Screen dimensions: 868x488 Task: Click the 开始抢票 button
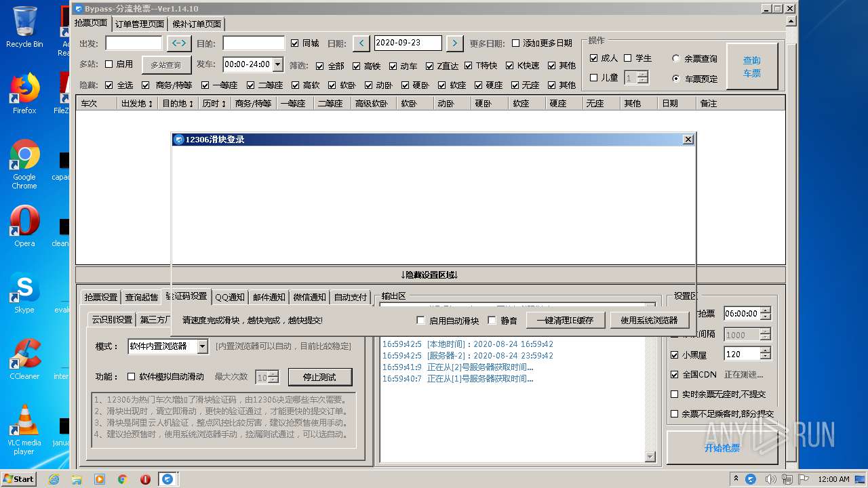[x=722, y=448]
